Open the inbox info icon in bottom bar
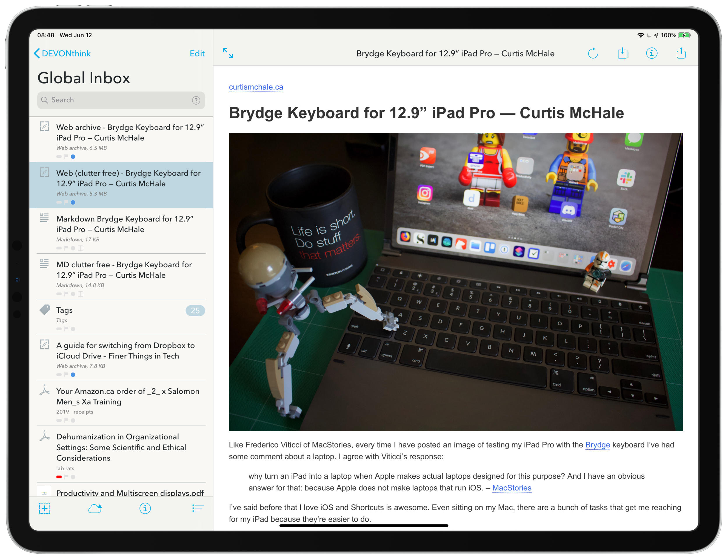The height and width of the screenshot is (560, 728). [145, 508]
